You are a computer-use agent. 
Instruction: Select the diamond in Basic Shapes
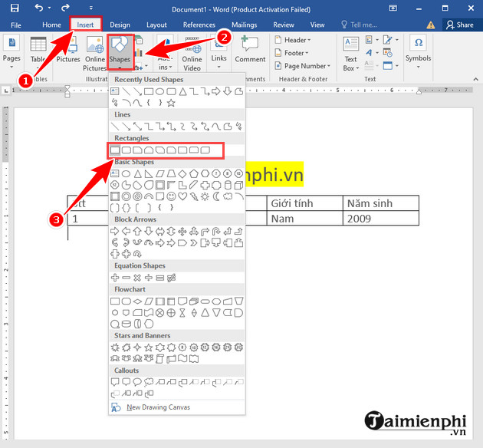[182, 174]
